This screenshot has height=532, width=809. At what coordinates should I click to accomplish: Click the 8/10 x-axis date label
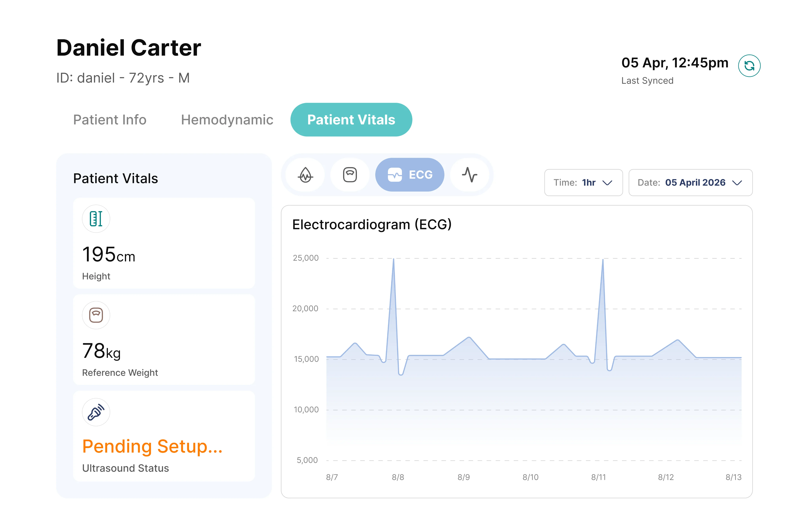pyautogui.click(x=531, y=477)
